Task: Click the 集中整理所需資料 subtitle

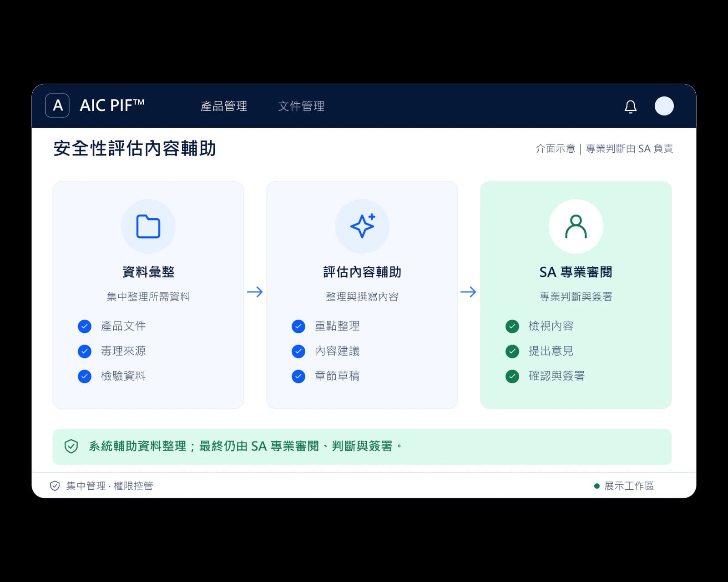Action: click(148, 296)
